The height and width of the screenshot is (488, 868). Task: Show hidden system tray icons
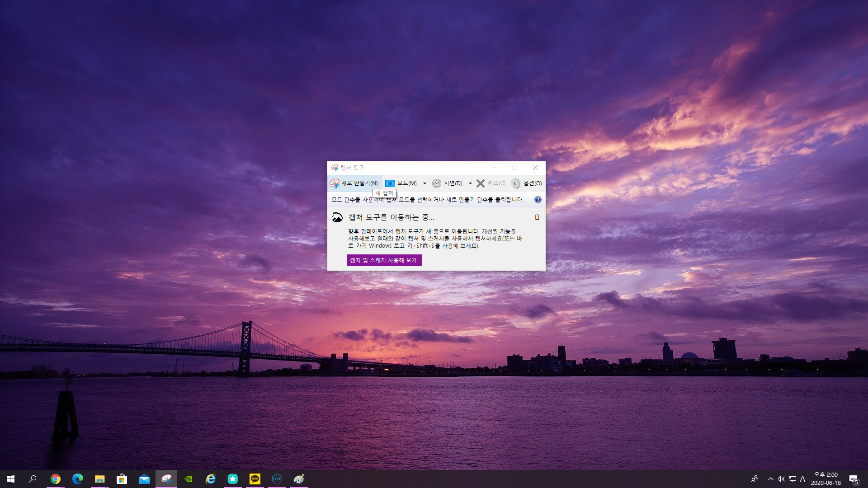coord(770,479)
